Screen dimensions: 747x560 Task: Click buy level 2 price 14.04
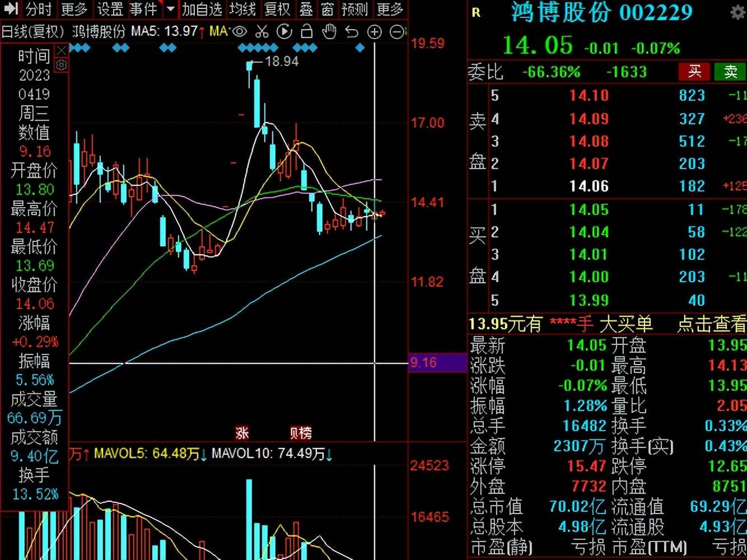(x=589, y=232)
